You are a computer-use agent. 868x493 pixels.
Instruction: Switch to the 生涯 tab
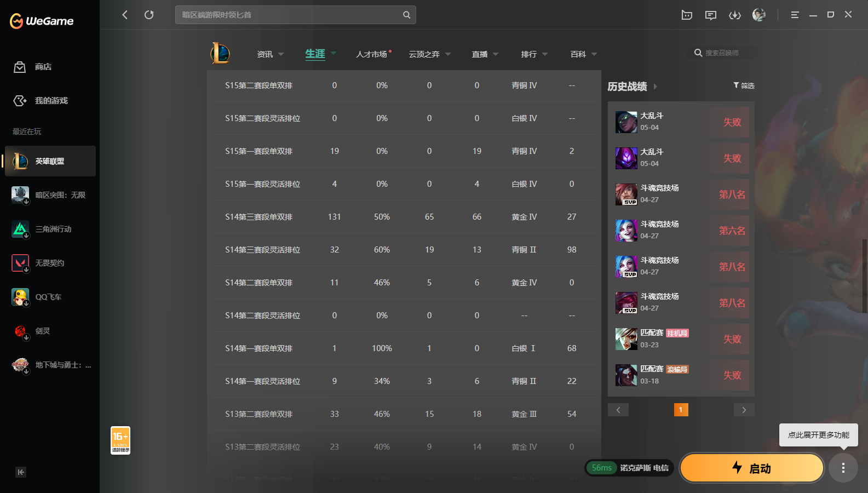[315, 54]
